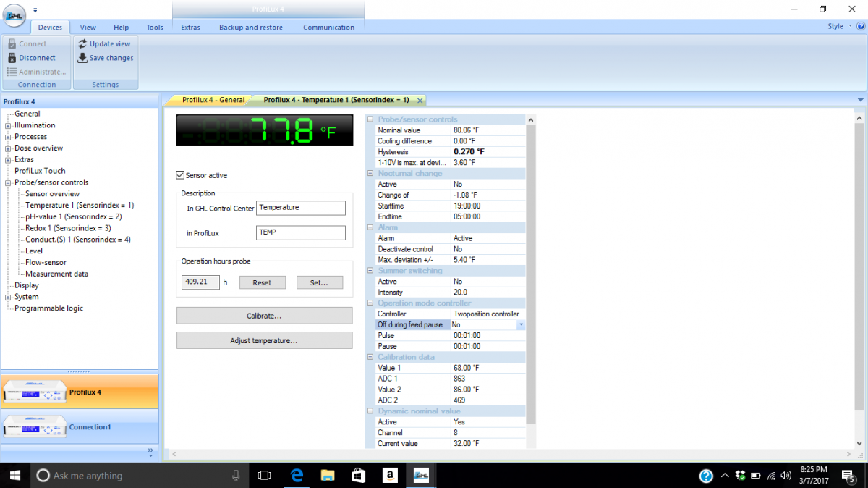This screenshot has height=488, width=868.
Task: Click the In GHL Control Center description field
Action: (x=301, y=208)
